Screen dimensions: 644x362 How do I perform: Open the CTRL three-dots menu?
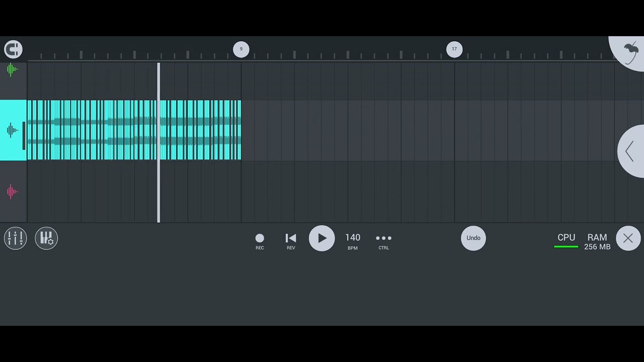click(x=383, y=241)
